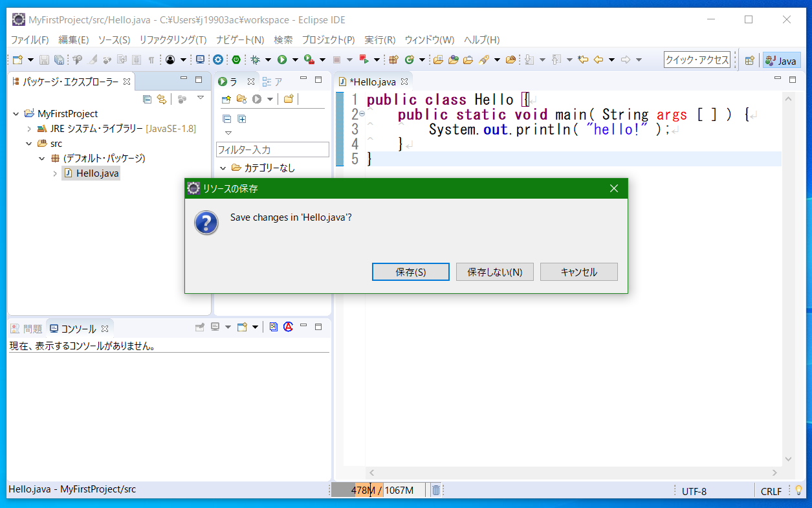This screenshot has height=508, width=812.
Task: Click the New wizard toolbar icon
Action: pyautogui.click(x=17, y=60)
